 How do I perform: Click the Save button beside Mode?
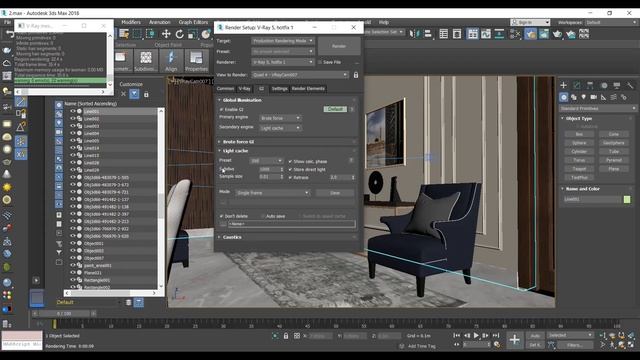pos(335,193)
